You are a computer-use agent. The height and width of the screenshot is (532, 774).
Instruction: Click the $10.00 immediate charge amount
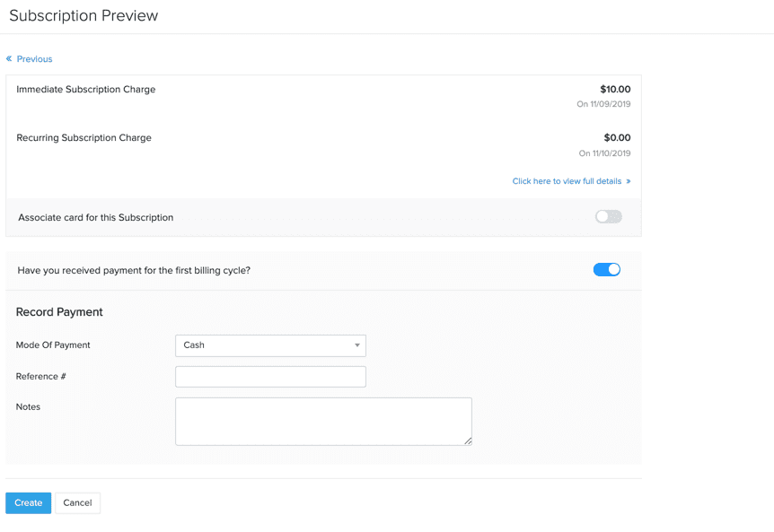tap(615, 89)
